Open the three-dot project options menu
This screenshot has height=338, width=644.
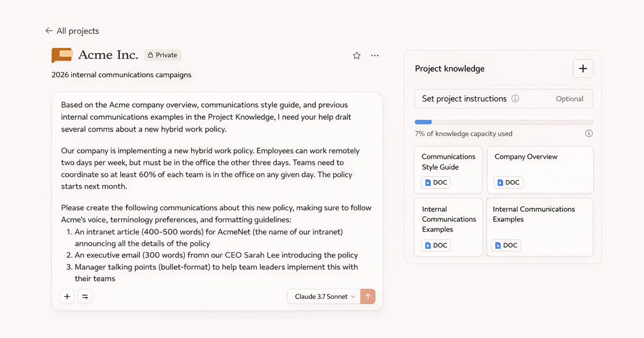click(x=375, y=55)
